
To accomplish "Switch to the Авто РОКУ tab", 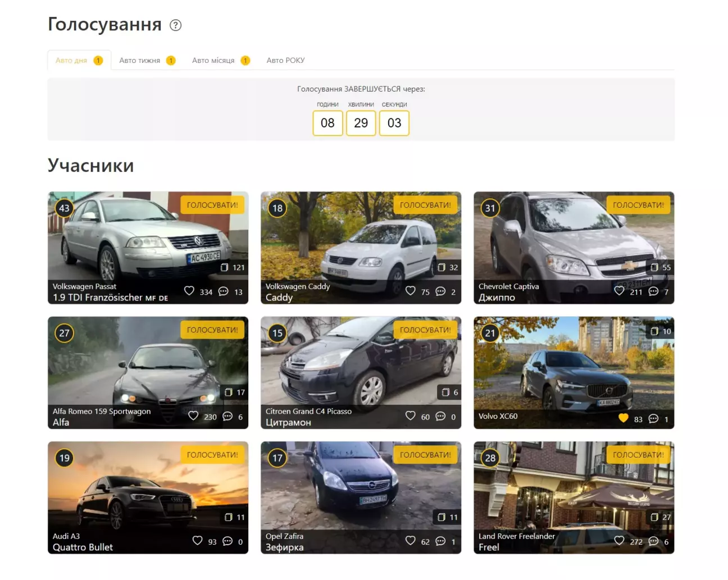I will tap(285, 60).
